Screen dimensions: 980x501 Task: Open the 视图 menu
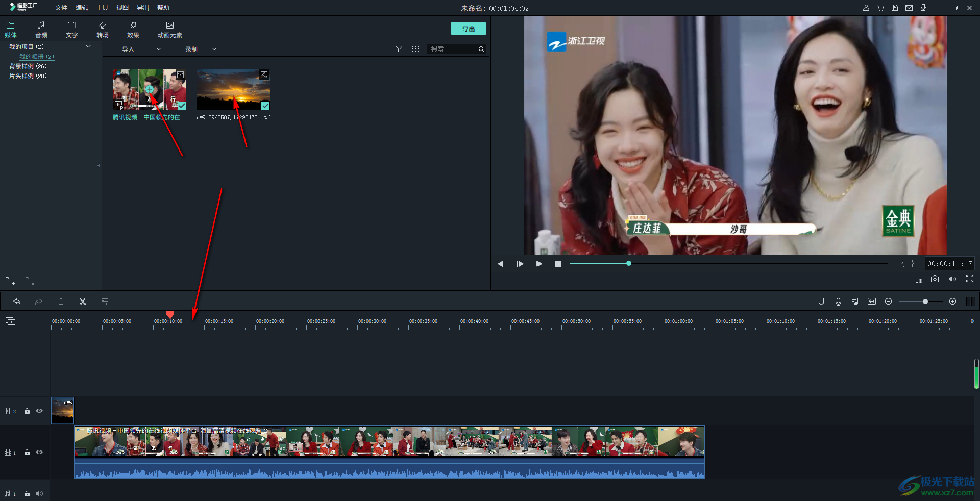[x=122, y=8]
